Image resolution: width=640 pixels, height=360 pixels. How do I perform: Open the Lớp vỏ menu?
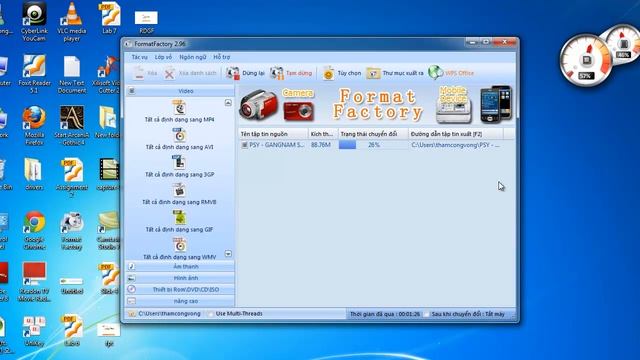(x=163, y=57)
